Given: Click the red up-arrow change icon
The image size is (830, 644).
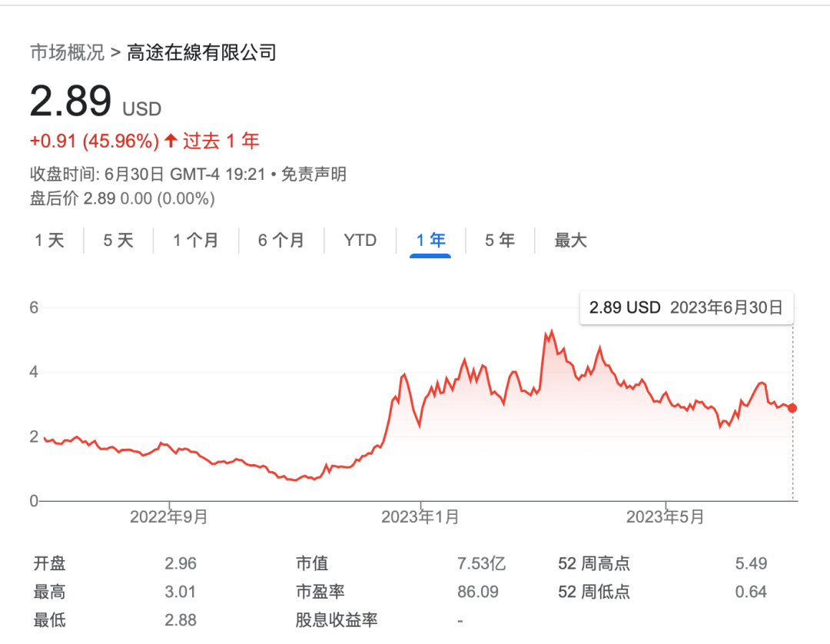Looking at the screenshot, I should click(171, 141).
